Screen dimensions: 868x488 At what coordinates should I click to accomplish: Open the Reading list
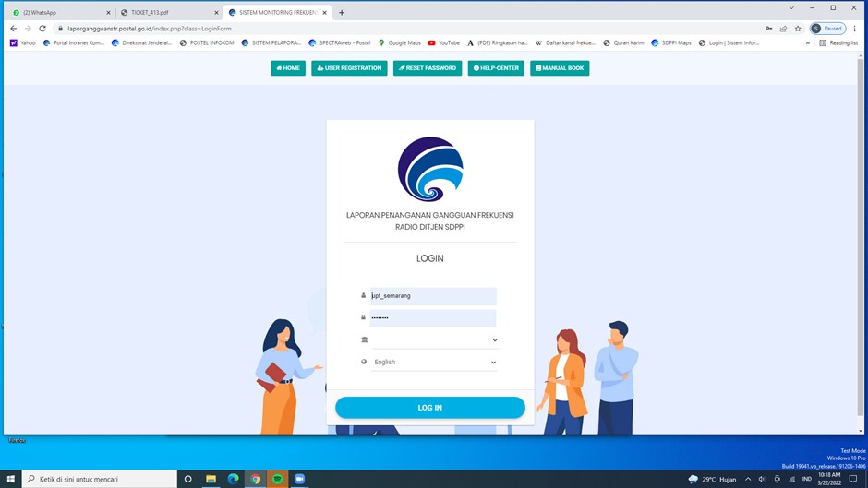click(x=838, y=42)
